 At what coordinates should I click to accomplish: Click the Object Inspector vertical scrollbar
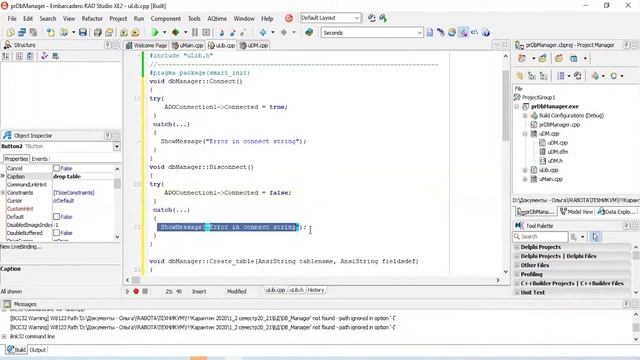tap(118, 202)
